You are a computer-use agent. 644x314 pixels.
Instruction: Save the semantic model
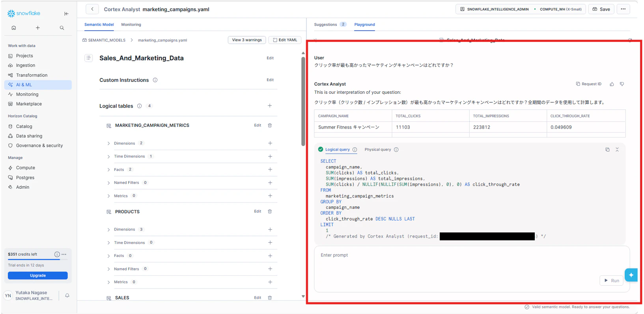pyautogui.click(x=601, y=9)
